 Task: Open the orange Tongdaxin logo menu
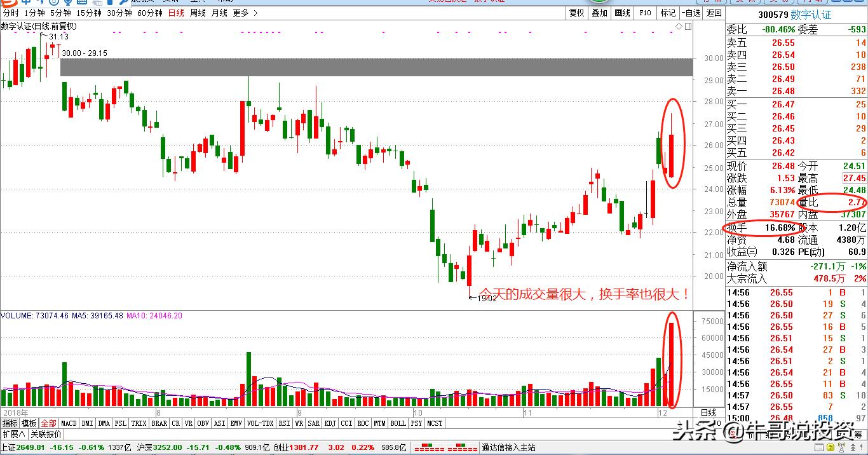click(x=8, y=4)
